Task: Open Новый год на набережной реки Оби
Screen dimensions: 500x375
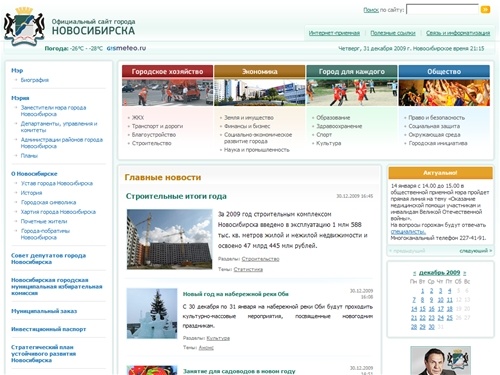Action: click(x=236, y=294)
